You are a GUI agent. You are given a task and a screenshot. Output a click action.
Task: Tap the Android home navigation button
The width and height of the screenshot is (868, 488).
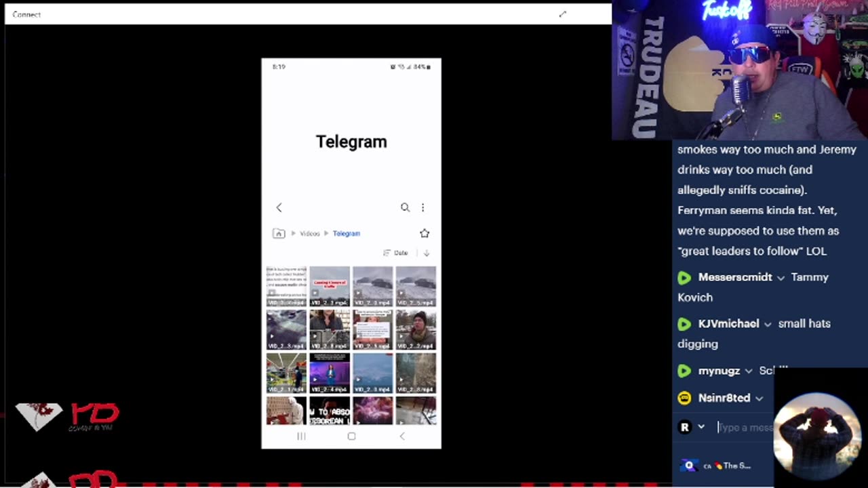click(x=351, y=436)
